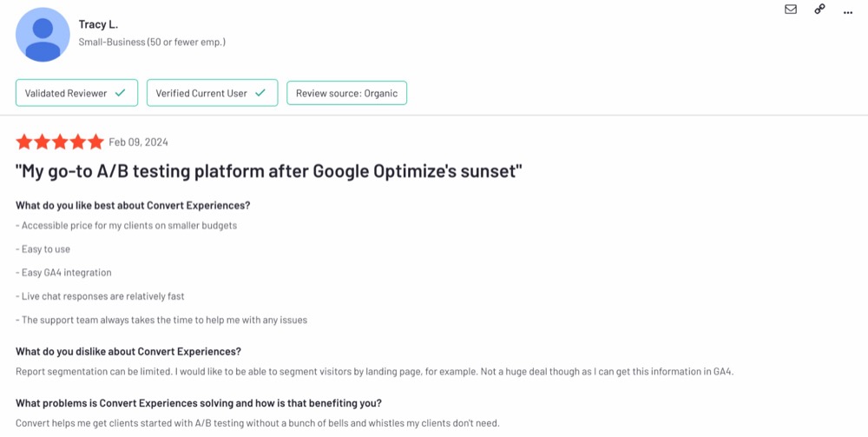This screenshot has height=437, width=868.
Task: Click 'What do you dislike' heading
Action: (x=128, y=352)
